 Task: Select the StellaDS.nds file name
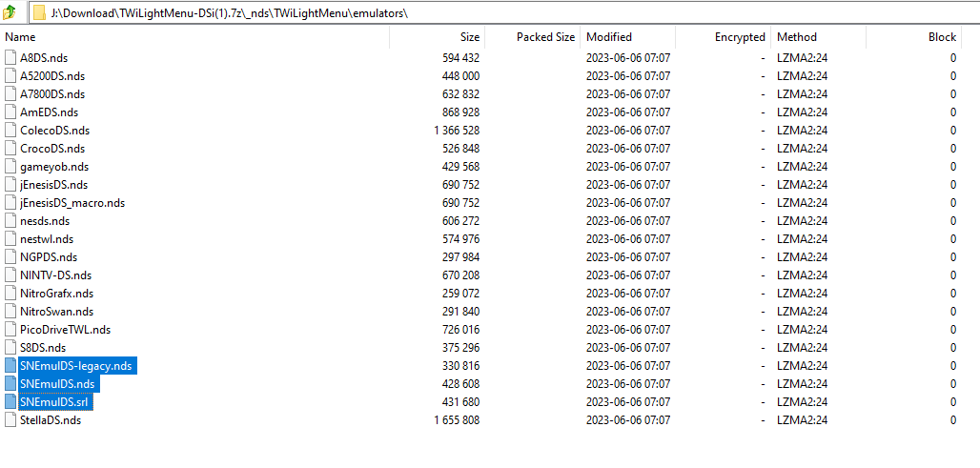click(51, 420)
